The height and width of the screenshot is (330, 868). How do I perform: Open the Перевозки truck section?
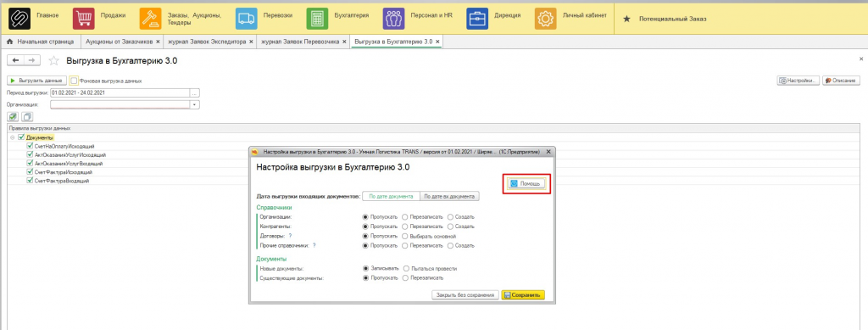pyautogui.click(x=247, y=19)
